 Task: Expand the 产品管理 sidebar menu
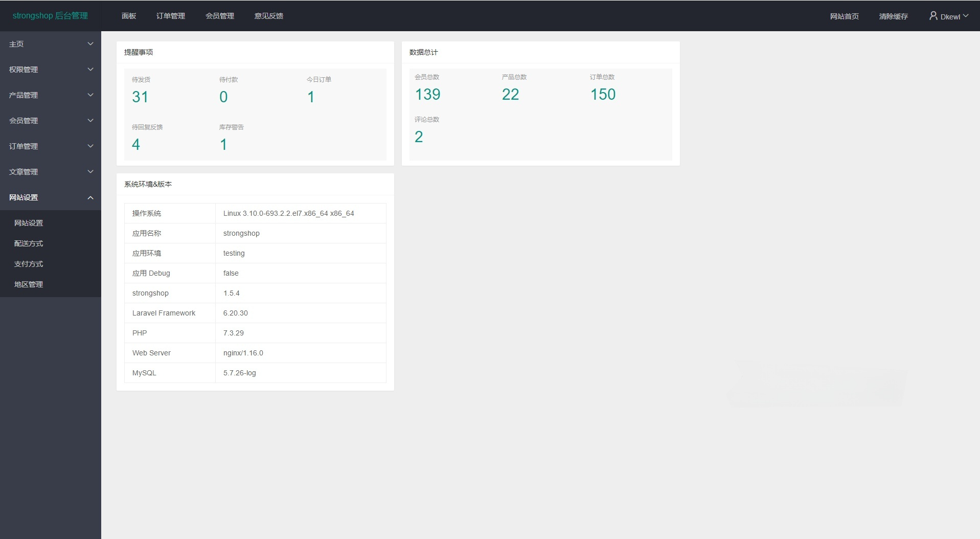(x=50, y=95)
